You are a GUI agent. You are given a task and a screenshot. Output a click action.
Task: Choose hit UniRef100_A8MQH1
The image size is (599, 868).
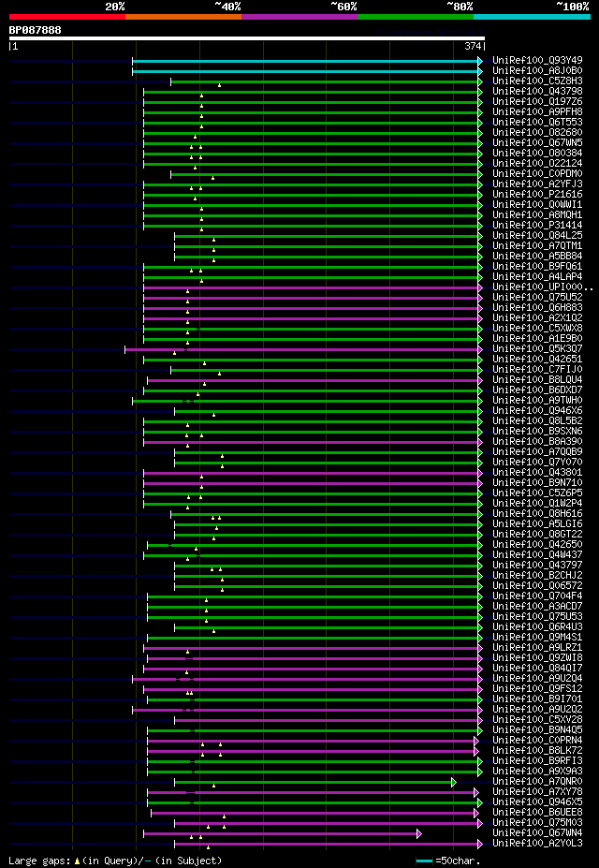(x=537, y=214)
